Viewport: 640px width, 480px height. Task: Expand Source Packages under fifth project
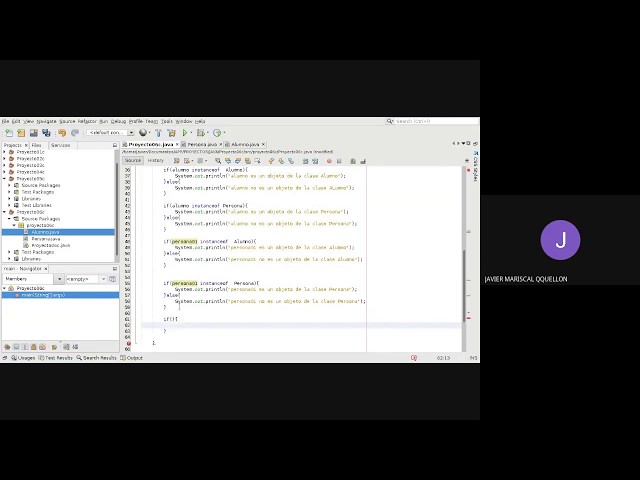[10, 185]
